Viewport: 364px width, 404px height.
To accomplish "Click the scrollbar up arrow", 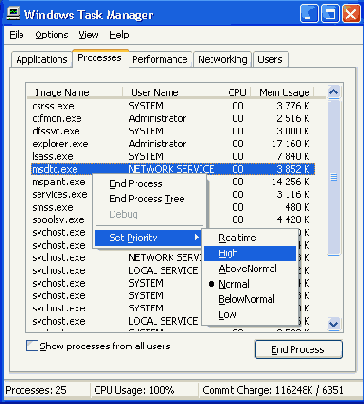I will coord(334,92).
